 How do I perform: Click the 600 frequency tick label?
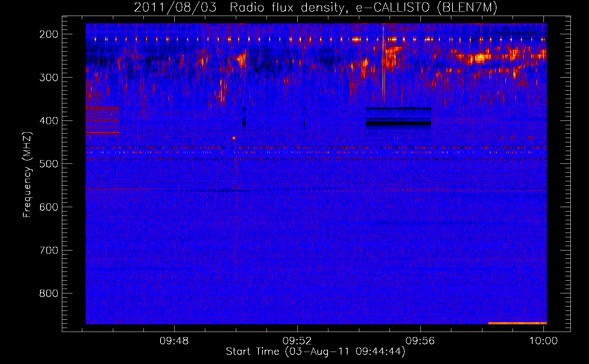[49, 207]
